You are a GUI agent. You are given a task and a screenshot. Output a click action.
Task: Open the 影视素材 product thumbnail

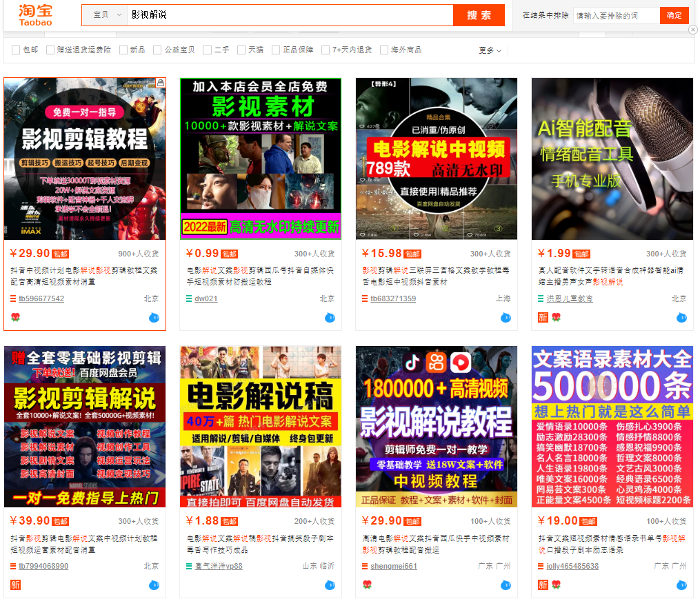point(261,159)
